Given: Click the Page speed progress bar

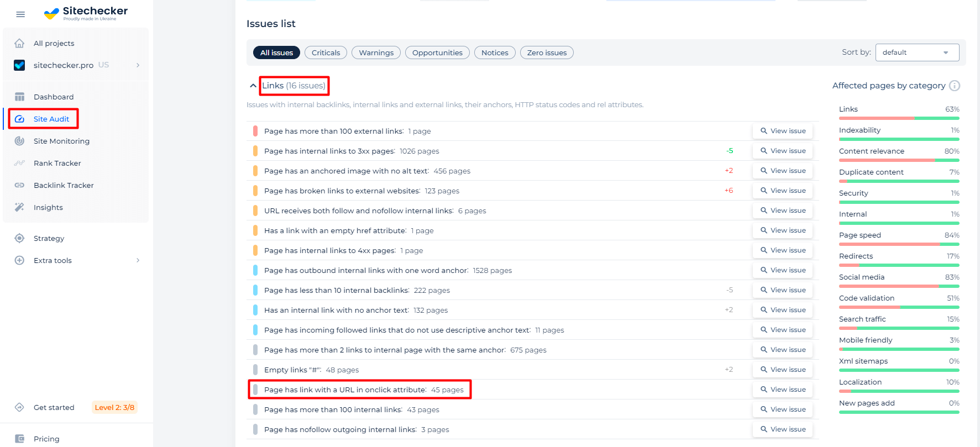Looking at the screenshot, I should click(899, 244).
